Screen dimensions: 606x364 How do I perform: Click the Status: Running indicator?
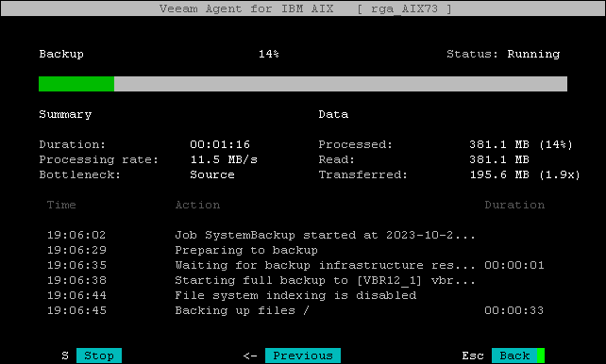coord(503,54)
